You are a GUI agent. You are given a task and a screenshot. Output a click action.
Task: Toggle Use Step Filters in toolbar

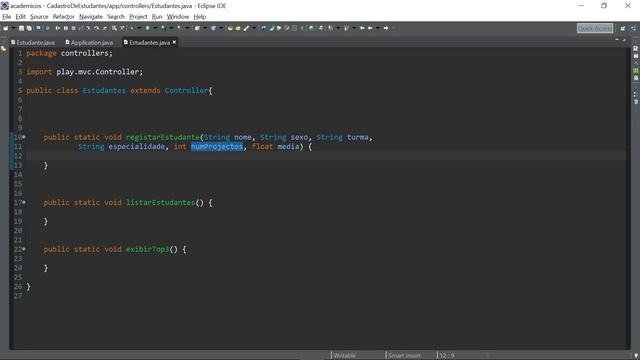pyautogui.click(x=122, y=28)
